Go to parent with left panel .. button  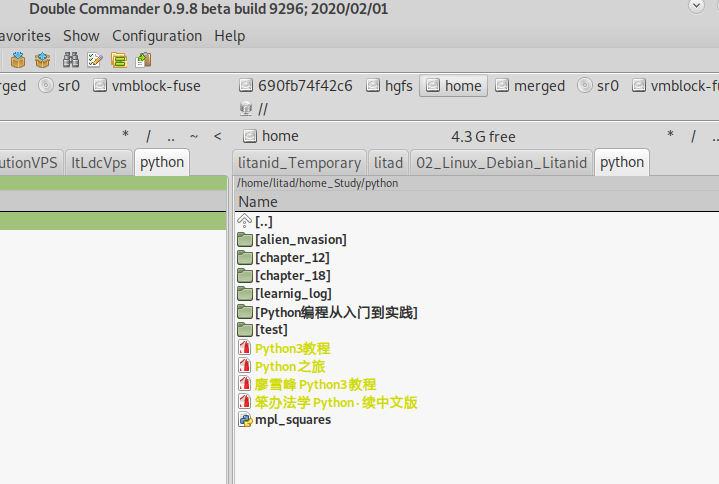point(171,136)
